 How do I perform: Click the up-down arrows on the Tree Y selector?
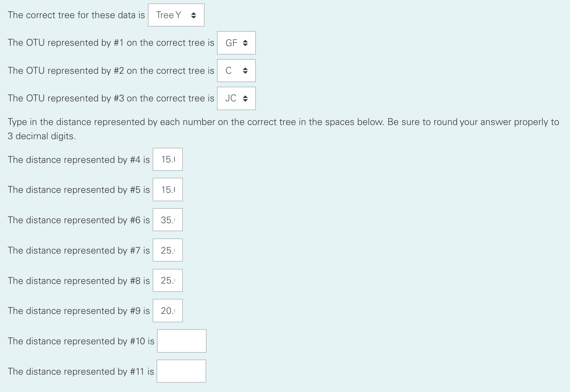pos(194,15)
